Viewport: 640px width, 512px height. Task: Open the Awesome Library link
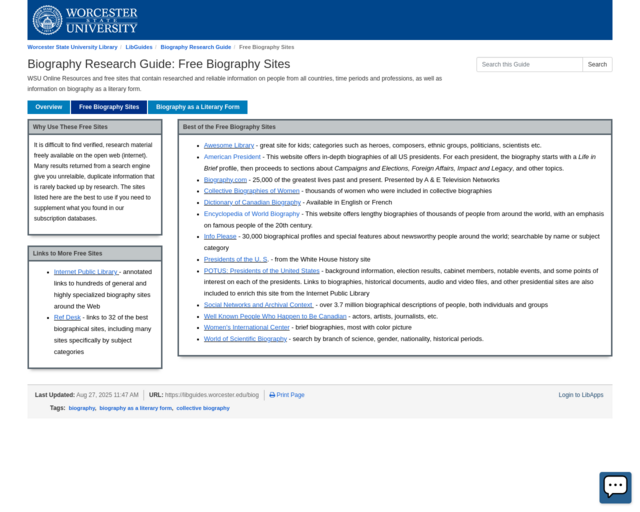pos(229,145)
